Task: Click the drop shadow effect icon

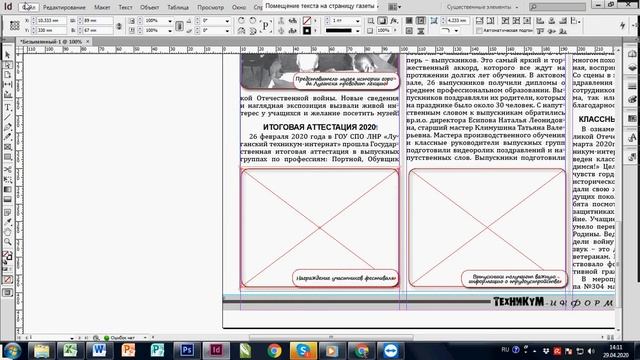Action: (382, 20)
